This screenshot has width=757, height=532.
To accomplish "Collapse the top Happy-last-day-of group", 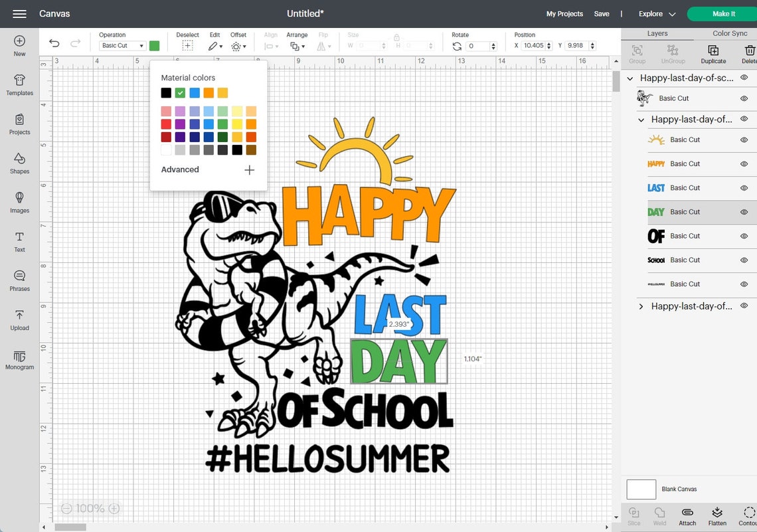I will pyautogui.click(x=630, y=78).
